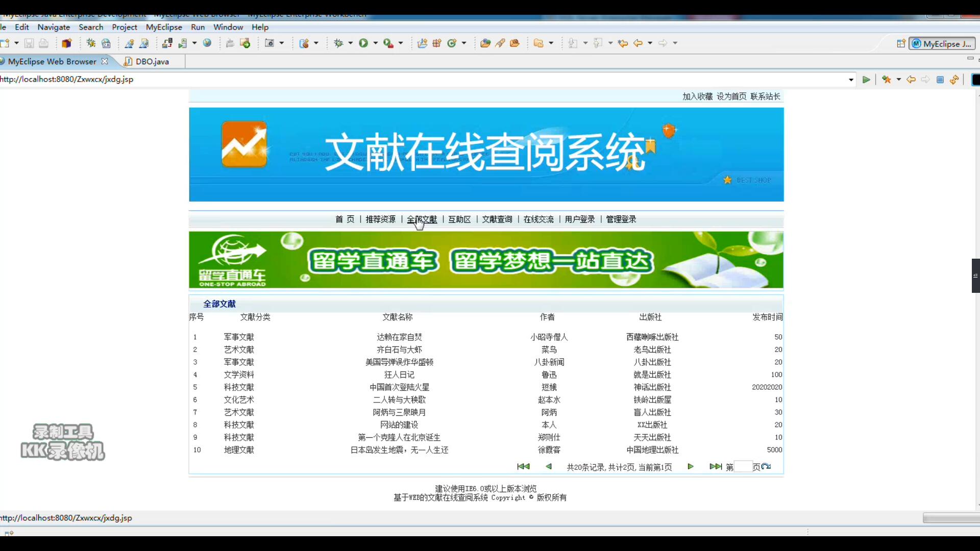Click the 狂人日记 document title

[399, 375]
